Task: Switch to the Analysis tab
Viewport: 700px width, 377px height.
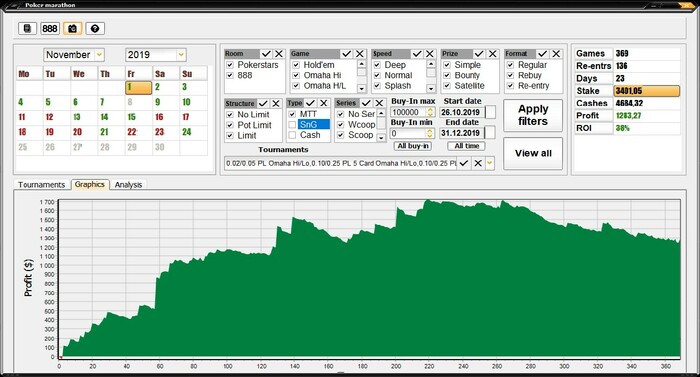Action: [x=128, y=185]
